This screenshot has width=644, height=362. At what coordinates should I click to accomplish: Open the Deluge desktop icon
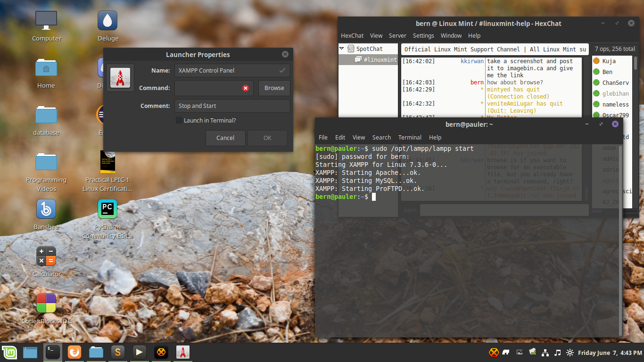pyautogui.click(x=107, y=26)
